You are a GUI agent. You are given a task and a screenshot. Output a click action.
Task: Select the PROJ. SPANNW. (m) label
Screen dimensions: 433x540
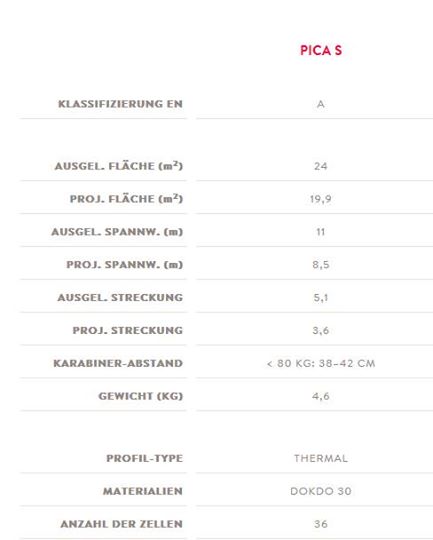(x=124, y=264)
